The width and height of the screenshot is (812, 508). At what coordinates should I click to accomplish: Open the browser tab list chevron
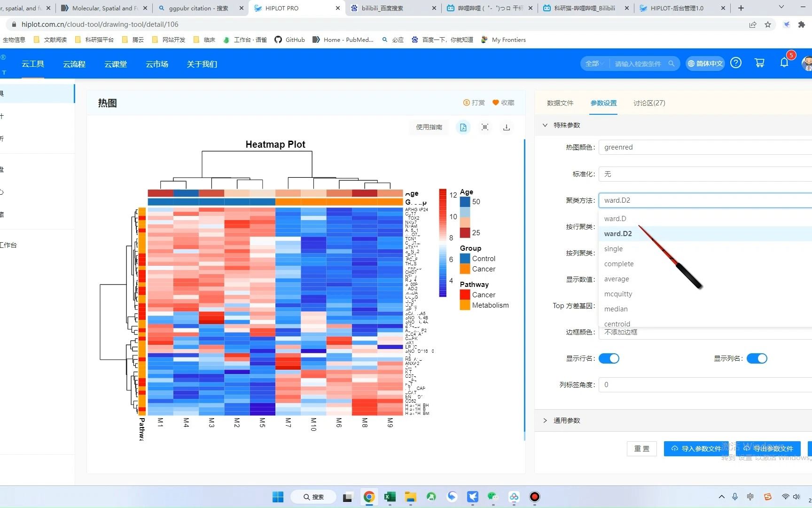pyautogui.click(x=781, y=7)
